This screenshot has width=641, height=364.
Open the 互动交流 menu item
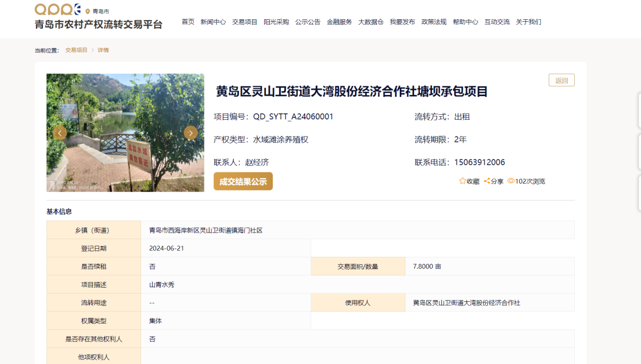[x=497, y=22]
